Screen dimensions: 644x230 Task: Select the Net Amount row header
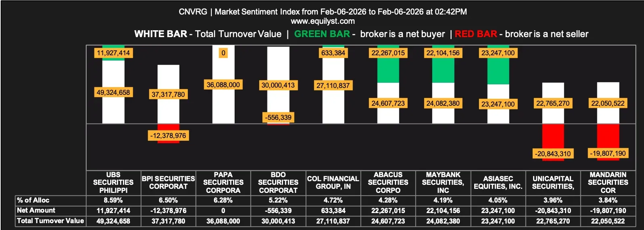pyautogui.click(x=36, y=210)
